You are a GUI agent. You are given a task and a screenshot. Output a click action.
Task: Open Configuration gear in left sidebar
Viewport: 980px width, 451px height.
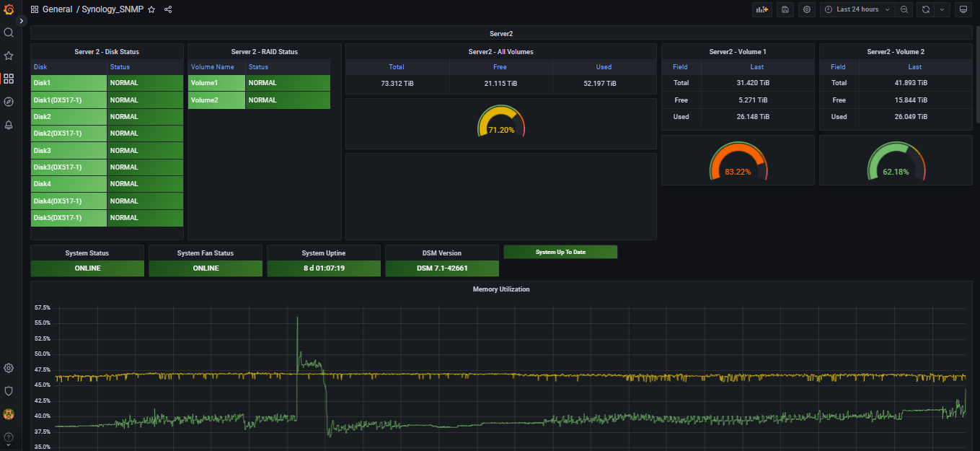tap(9, 368)
